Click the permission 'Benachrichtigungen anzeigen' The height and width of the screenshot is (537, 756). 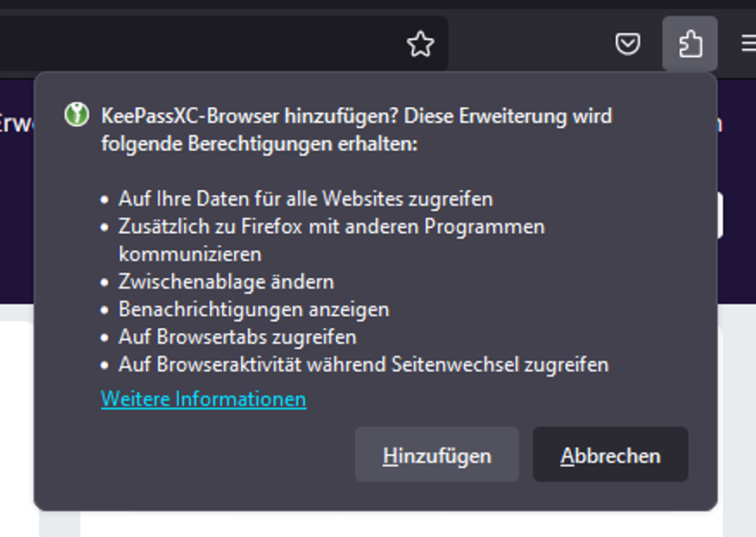coord(254,309)
